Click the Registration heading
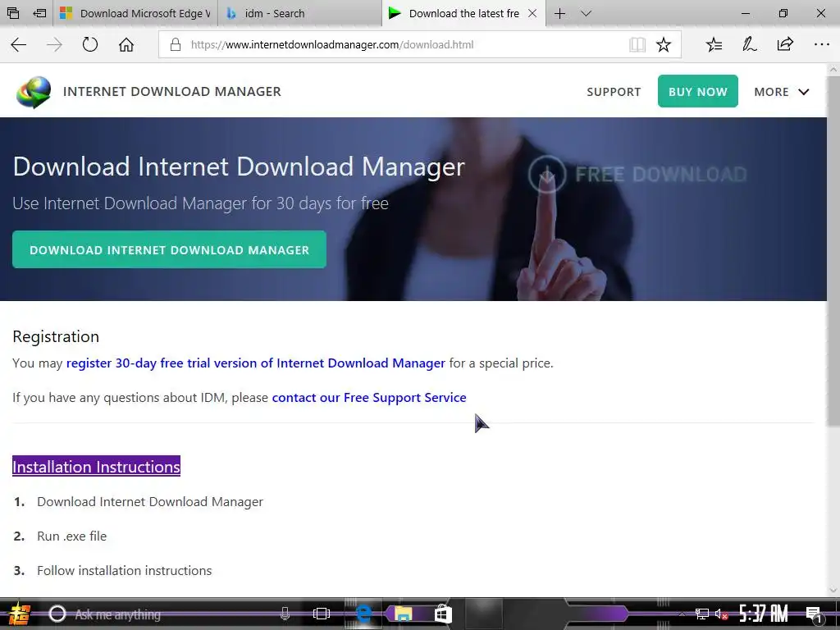Screen dimensions: 840x630 click(x=56, y=336)
